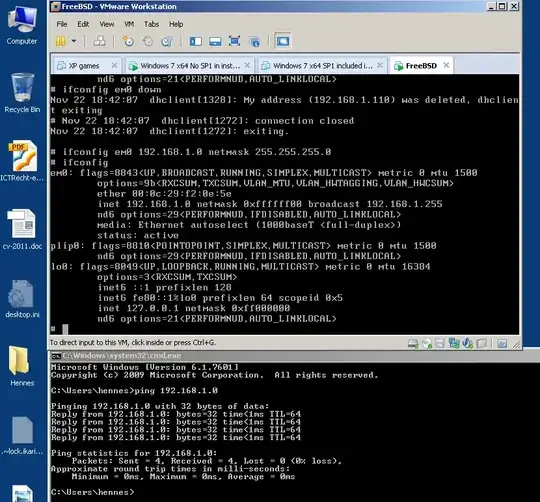
Task: Click the console view toolbar icon
Action: pos(283,41)
